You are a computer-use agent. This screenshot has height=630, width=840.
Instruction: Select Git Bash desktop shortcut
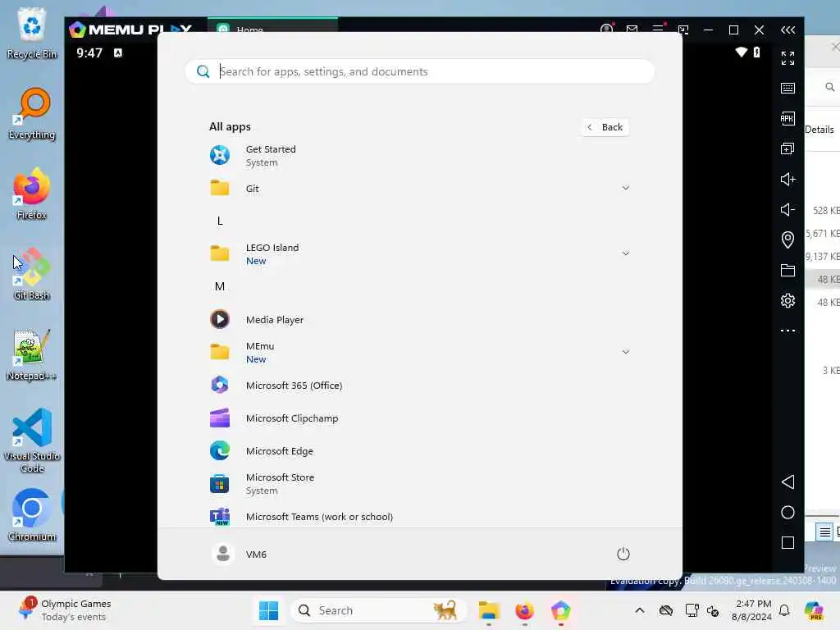(x=32, y=274)
